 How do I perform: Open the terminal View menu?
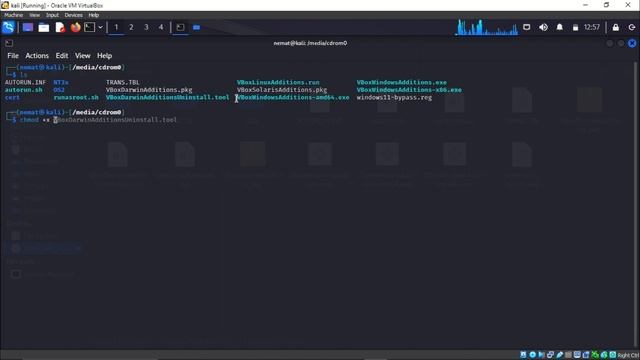(x=82, y=56)
